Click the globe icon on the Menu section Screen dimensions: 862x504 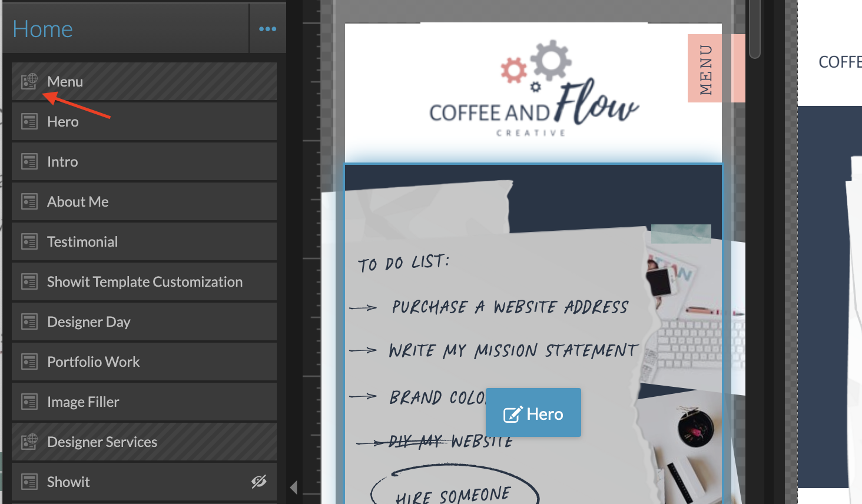click(28, 81)
